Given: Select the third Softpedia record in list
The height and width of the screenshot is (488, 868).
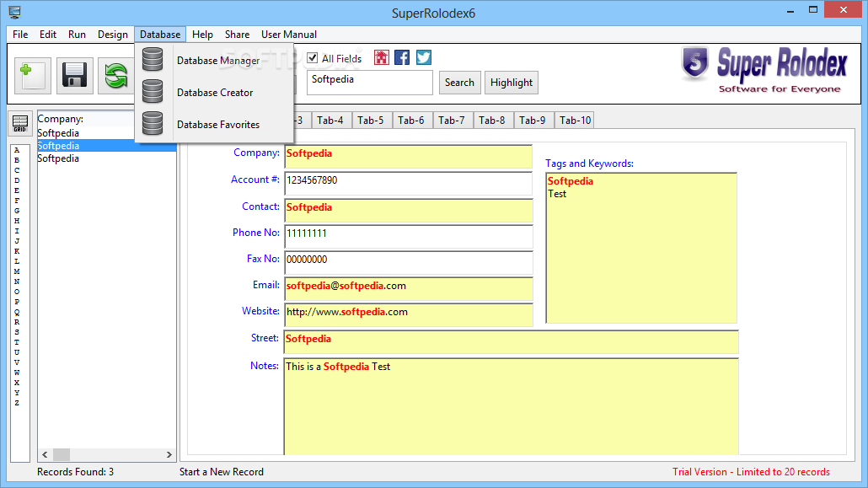Looking at the screenshot, I should [x=106, y=158].
